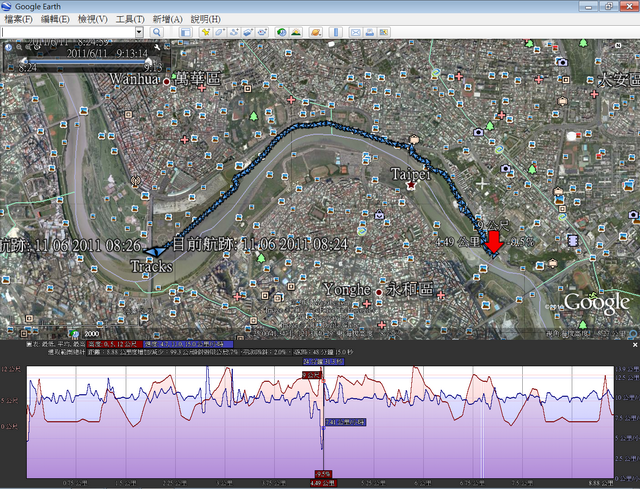Click the 4.49 公里 map label
The height and width of the screenshot is (489, 640).
coord(456,242)
